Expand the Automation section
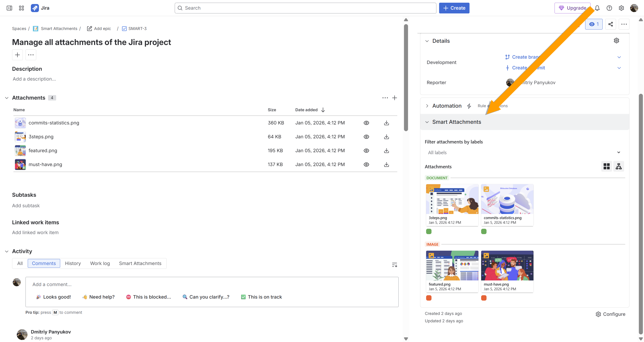 pyautogui.click(x=427, y=106)
